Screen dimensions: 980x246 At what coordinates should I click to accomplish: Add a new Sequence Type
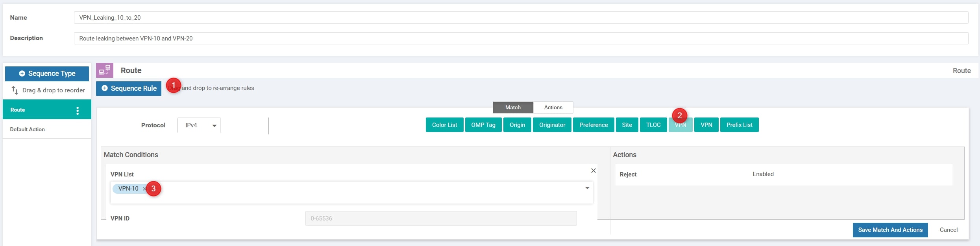(x=47, y=73)
